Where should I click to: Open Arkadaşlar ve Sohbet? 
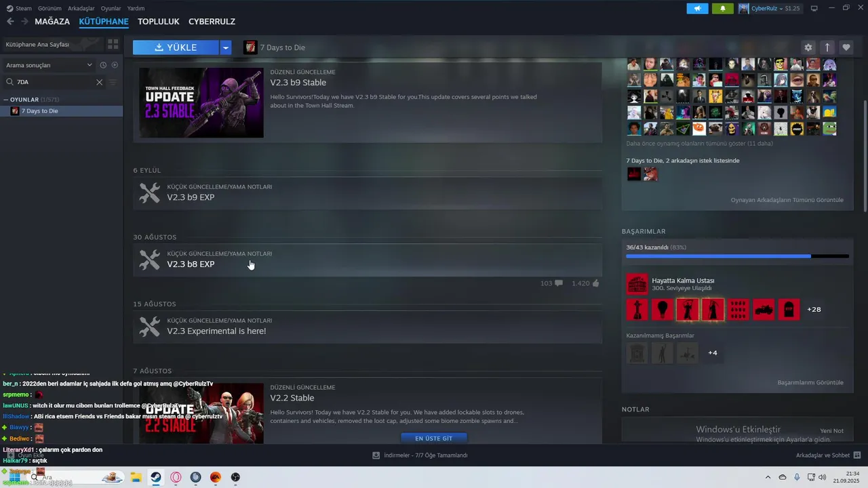click(828, 455)
